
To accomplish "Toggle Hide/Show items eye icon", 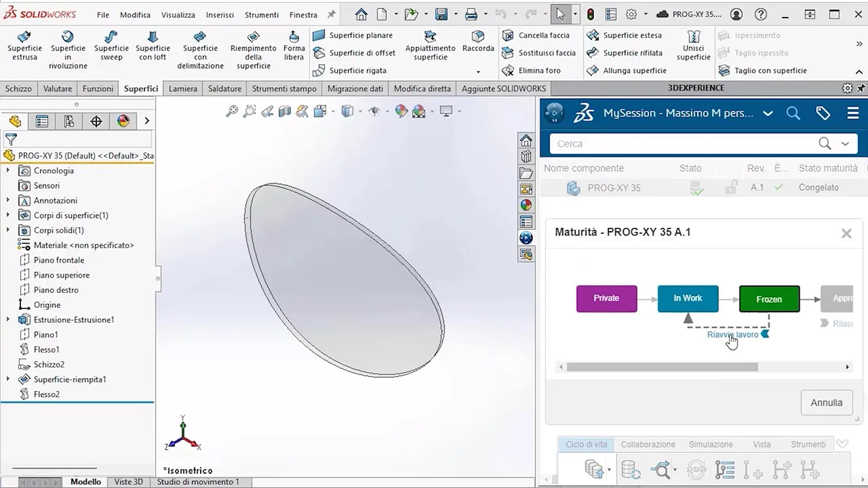I will pos(374,111).
